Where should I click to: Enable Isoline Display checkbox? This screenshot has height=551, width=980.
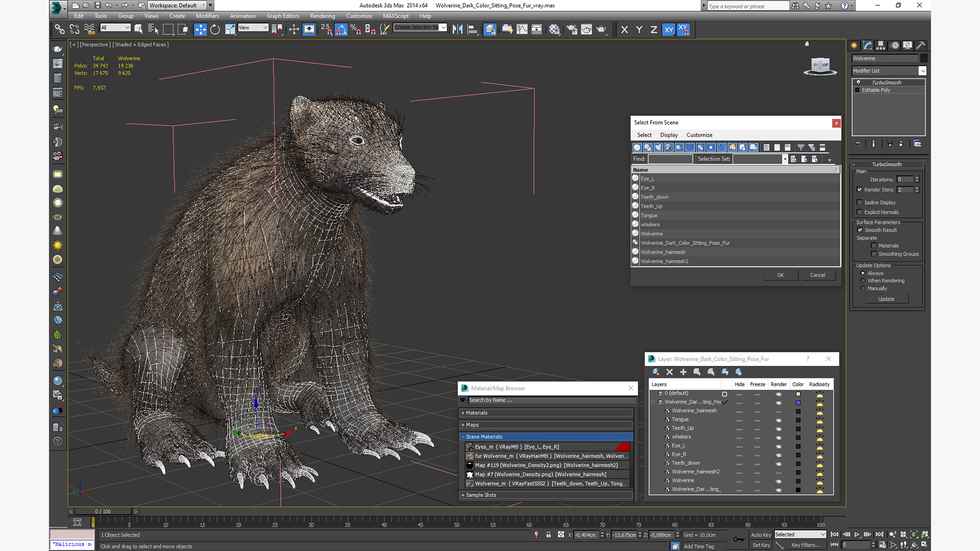pyautogui.click(x=860, y=203)
